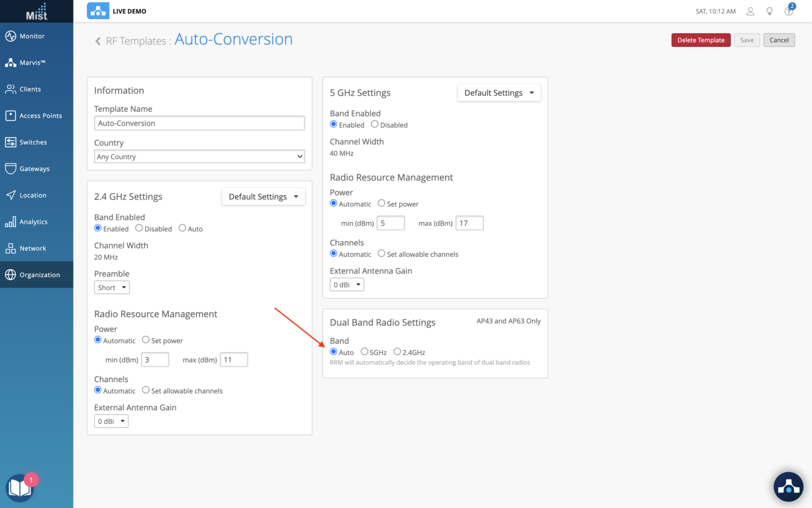
Task: Open the user account icon
Action: click(x=750, y=11)
